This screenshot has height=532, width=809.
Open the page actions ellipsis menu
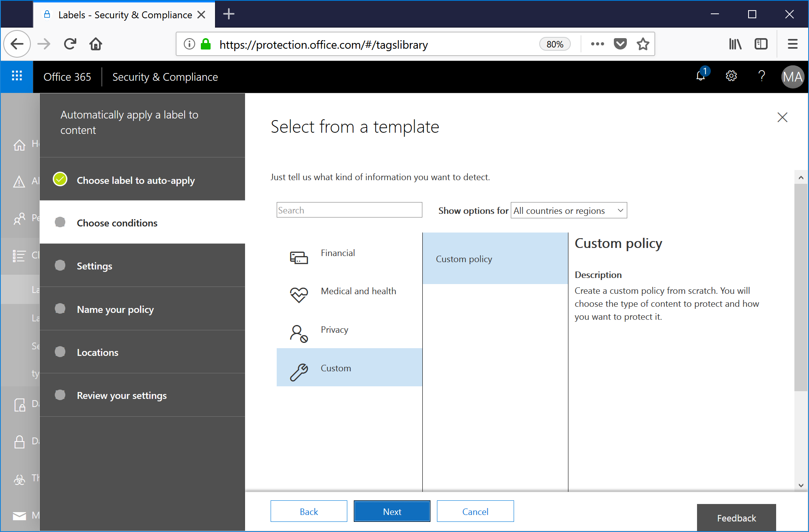(597, 44)
